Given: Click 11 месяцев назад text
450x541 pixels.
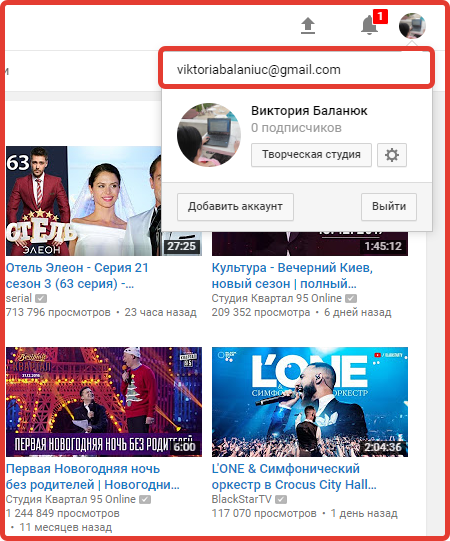Looking at the screenshot, I should [x=66, y=528].
